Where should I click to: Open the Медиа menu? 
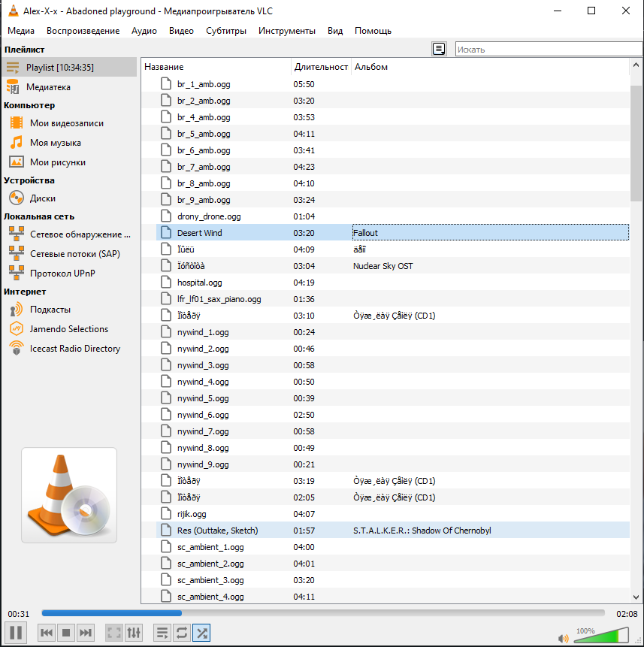21,31
